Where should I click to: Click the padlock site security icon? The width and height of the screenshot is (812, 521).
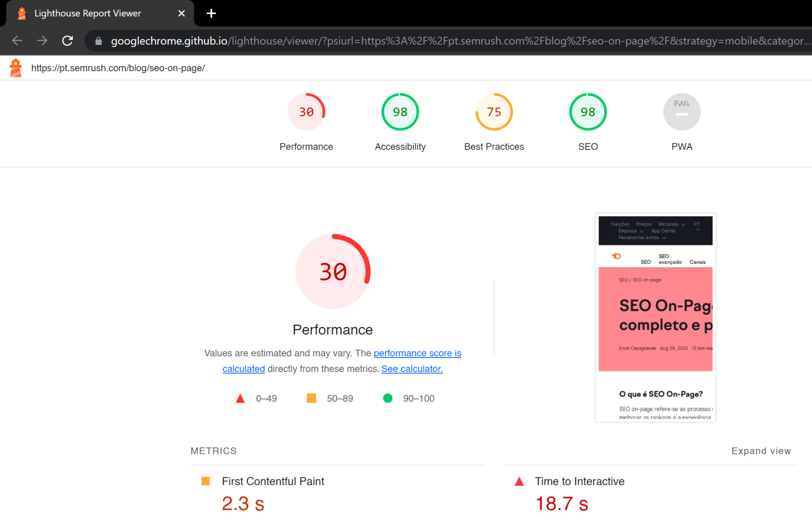[x=98, y=41]
